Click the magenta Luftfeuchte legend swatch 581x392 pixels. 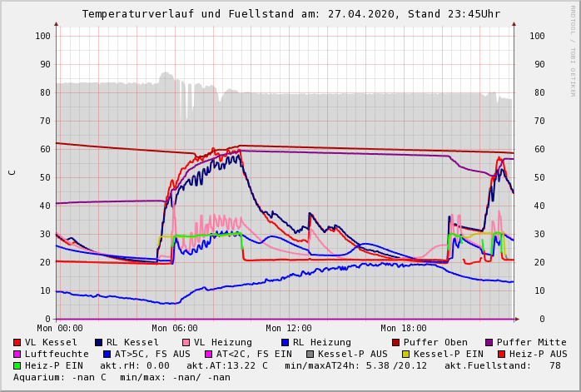pyautogui.click(x=17, y=354)
